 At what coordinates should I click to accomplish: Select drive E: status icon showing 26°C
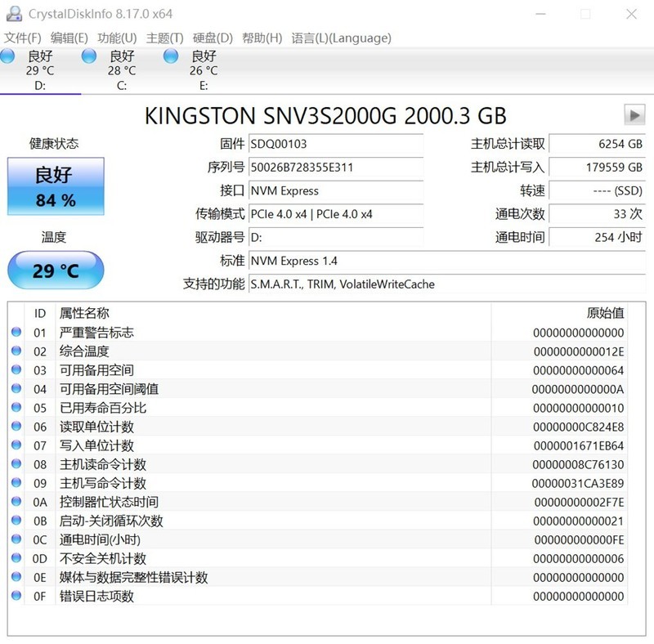[171, 56]
